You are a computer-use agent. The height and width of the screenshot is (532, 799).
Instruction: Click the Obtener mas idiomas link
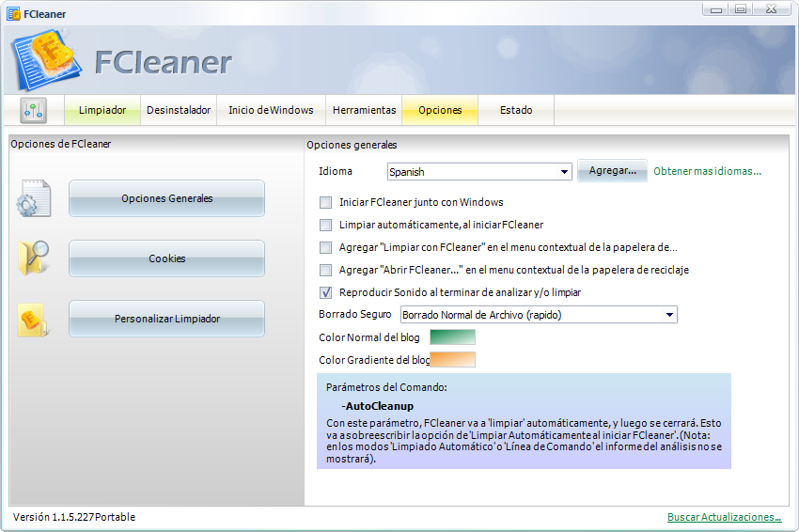707,172
